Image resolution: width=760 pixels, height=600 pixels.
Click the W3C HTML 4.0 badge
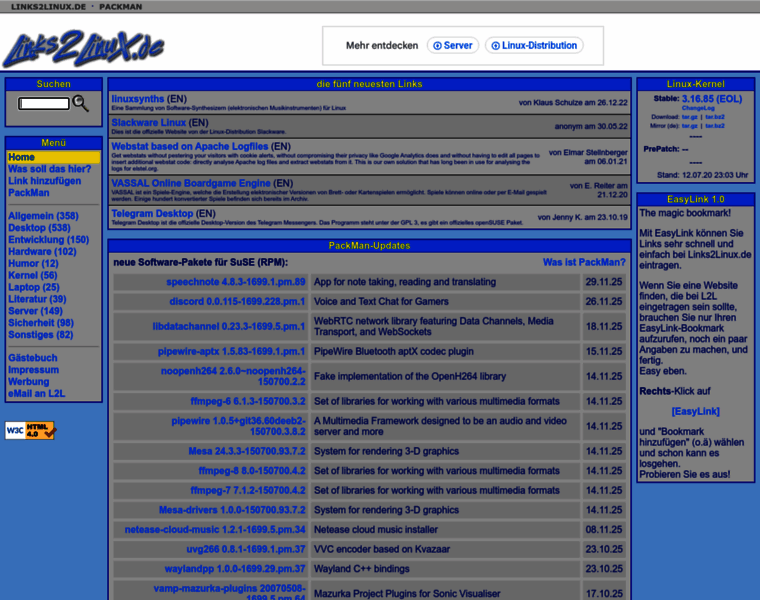coord(30,430)
